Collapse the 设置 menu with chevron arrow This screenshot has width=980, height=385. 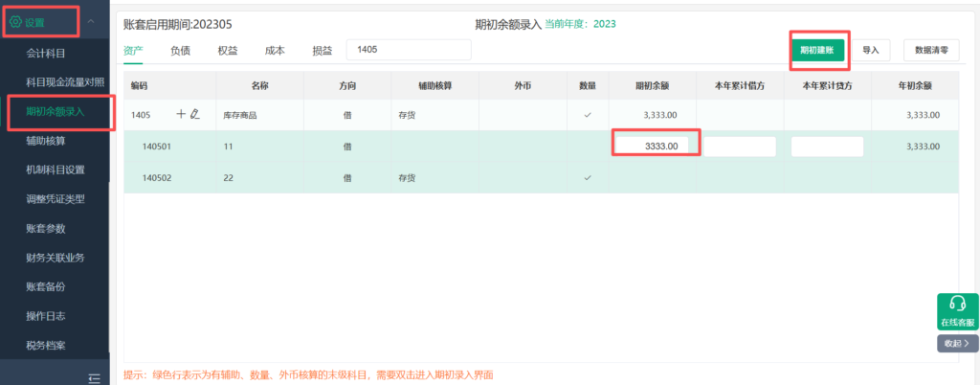point(90,21)
